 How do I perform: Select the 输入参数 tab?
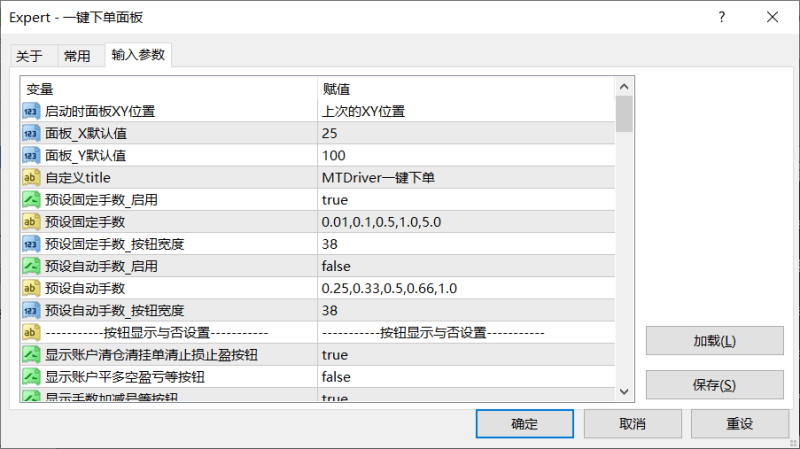pos(138,55)
